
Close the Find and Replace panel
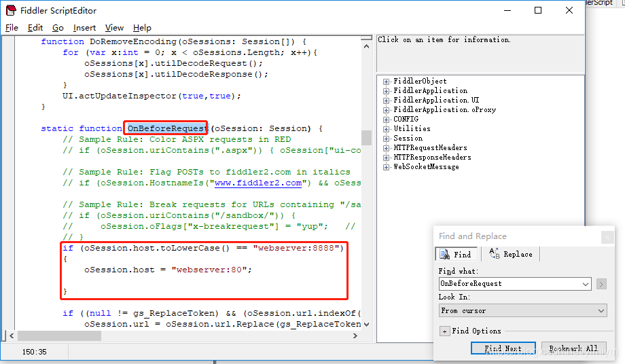pyautogui.click(x=607, y=238)
